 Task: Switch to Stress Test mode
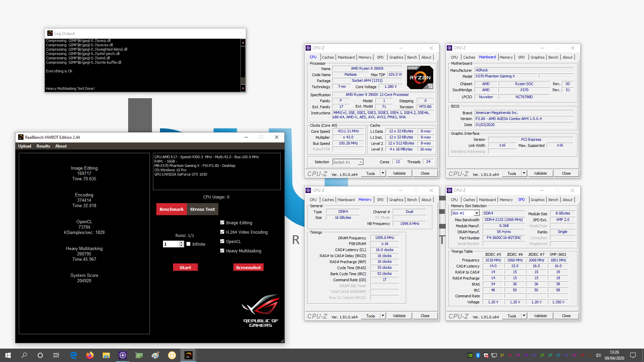(202, 209)
